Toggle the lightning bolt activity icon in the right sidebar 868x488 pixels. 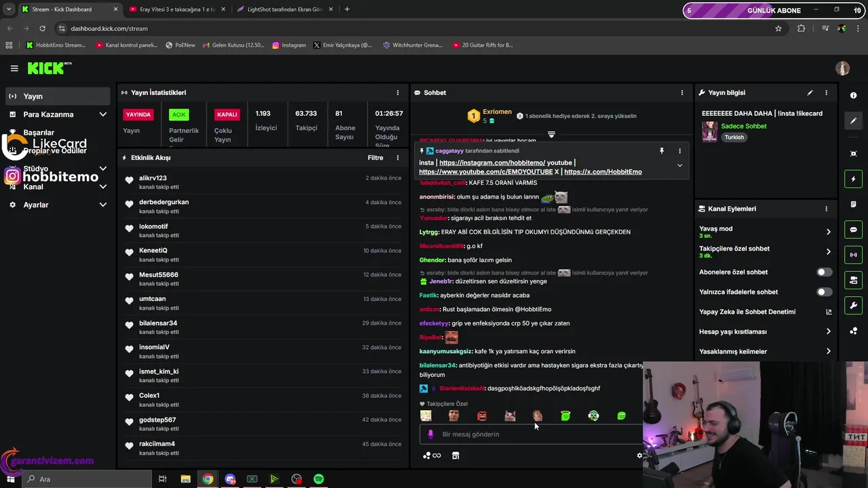click(853, 179)
